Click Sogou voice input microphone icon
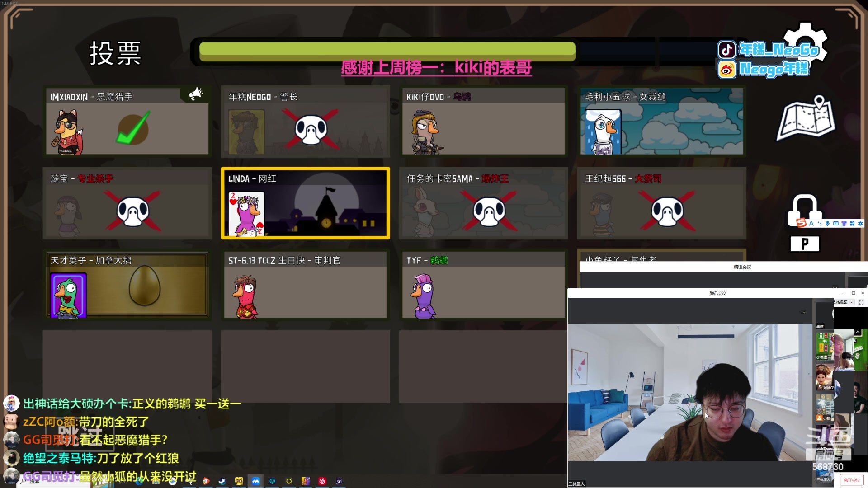 [828, 223]
